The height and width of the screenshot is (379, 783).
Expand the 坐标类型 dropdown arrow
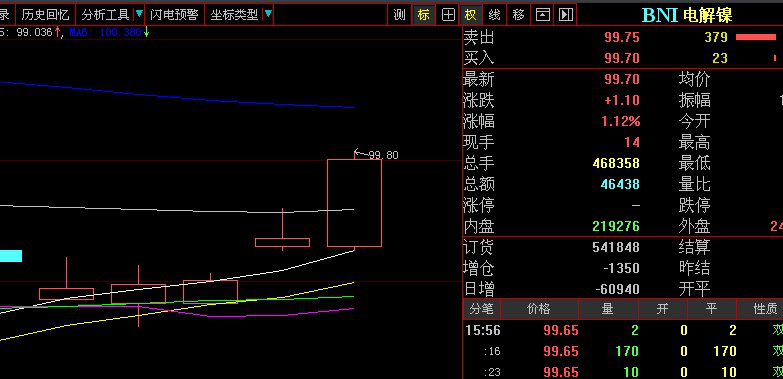(268, 14)
